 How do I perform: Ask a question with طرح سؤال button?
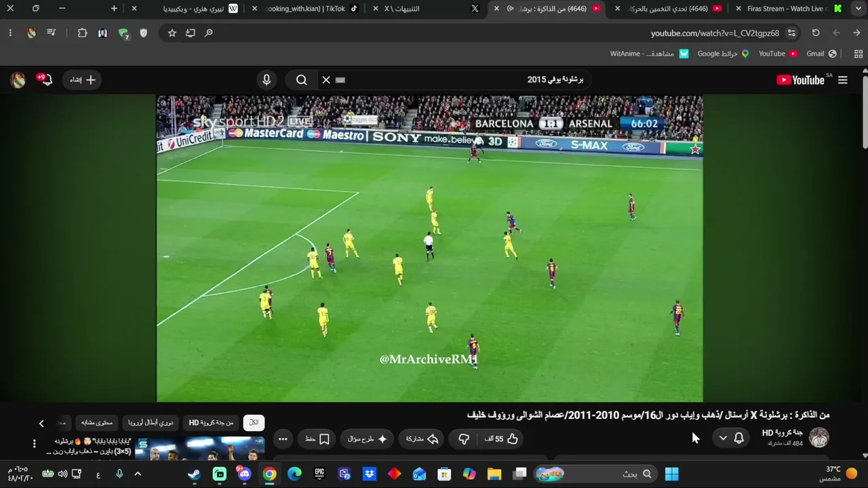[x=367, y=439]
